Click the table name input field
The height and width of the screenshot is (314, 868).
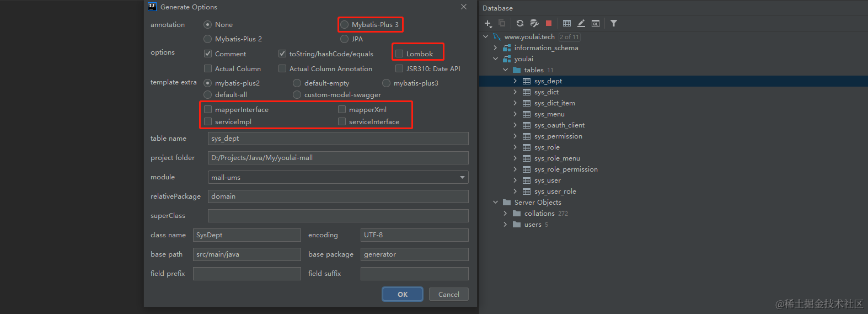pyautogui.click(x=338, y=139)
